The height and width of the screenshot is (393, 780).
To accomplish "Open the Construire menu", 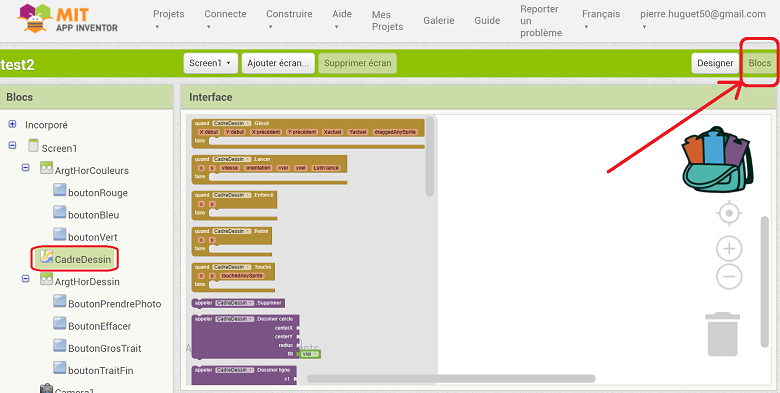I will click(289, 19).
